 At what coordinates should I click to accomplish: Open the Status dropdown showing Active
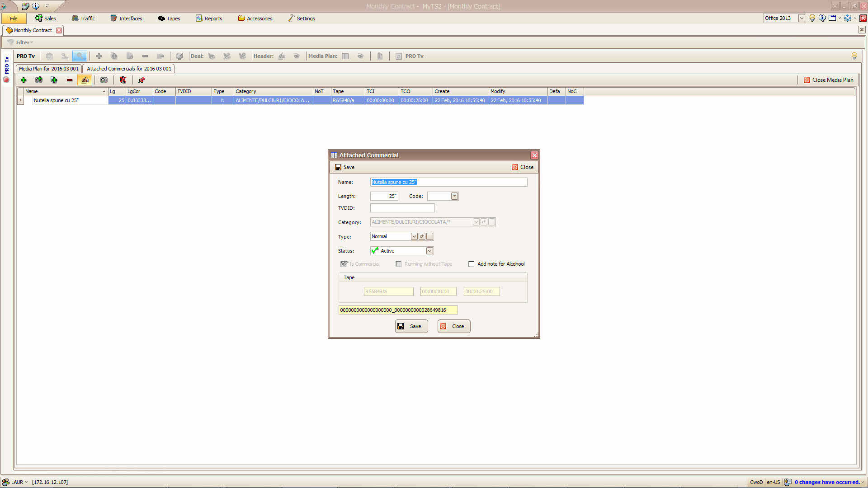(x=429, y=251)
